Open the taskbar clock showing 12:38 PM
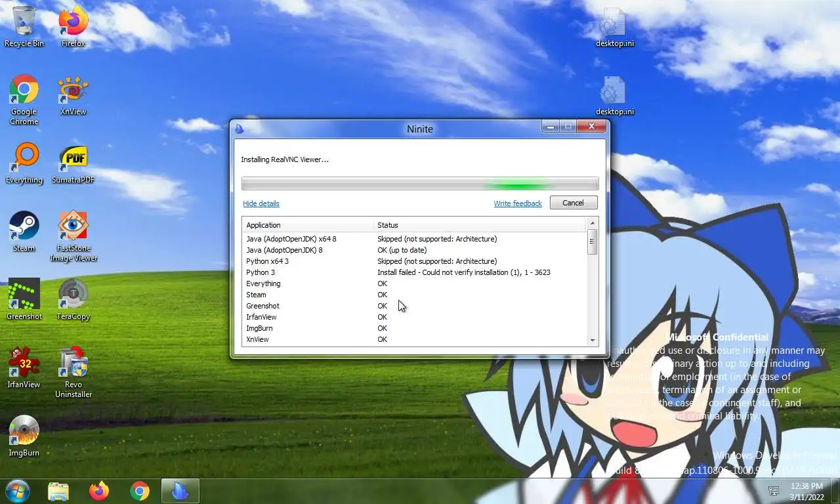 [x=807, y=492]
